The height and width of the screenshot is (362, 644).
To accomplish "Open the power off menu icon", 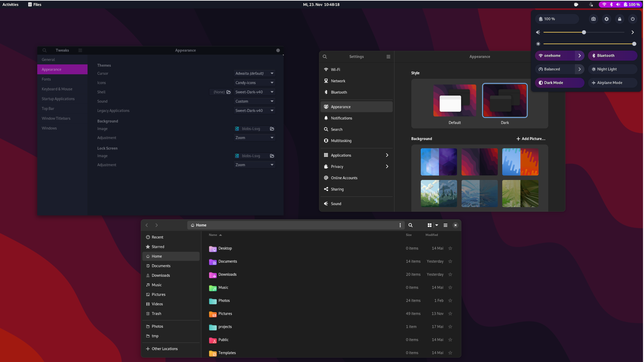I will pos(633,19).
